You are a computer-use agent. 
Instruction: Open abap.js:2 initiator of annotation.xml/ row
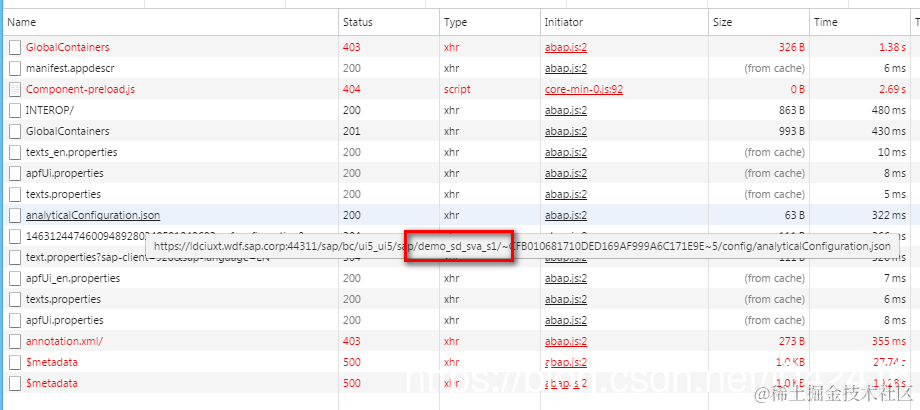566,341
